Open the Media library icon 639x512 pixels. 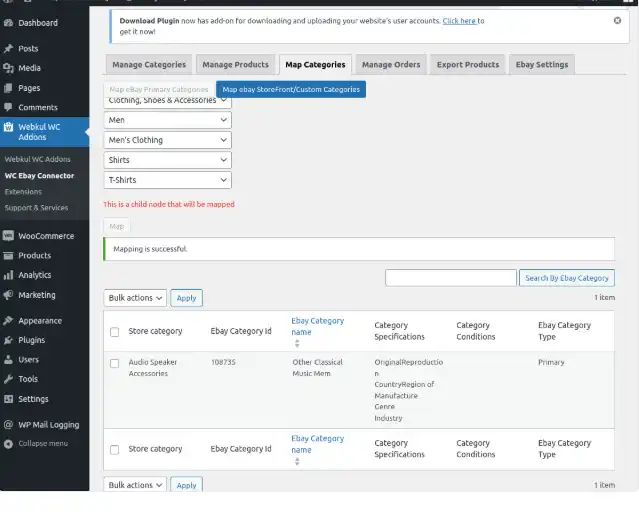pyautogui.click(x=9, y=68)
